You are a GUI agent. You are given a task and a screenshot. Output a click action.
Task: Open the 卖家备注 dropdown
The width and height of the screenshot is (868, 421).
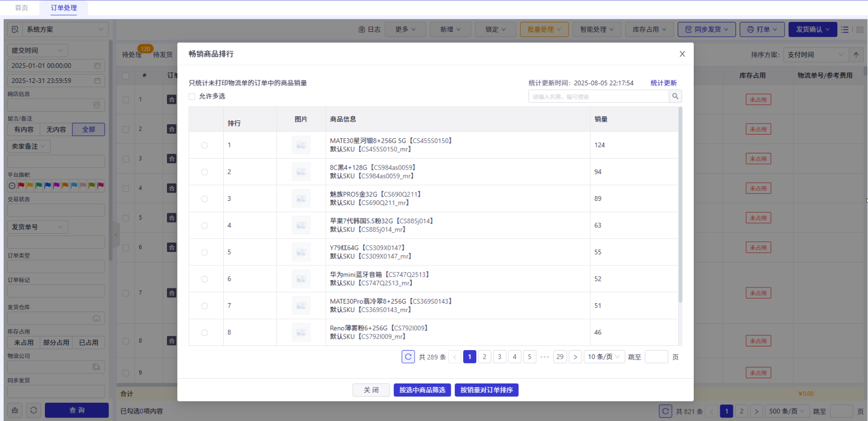pos(29,147)
